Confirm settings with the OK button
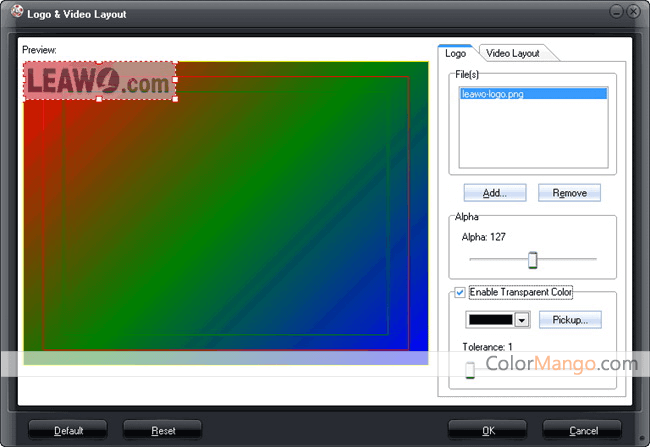 (488, 430)
